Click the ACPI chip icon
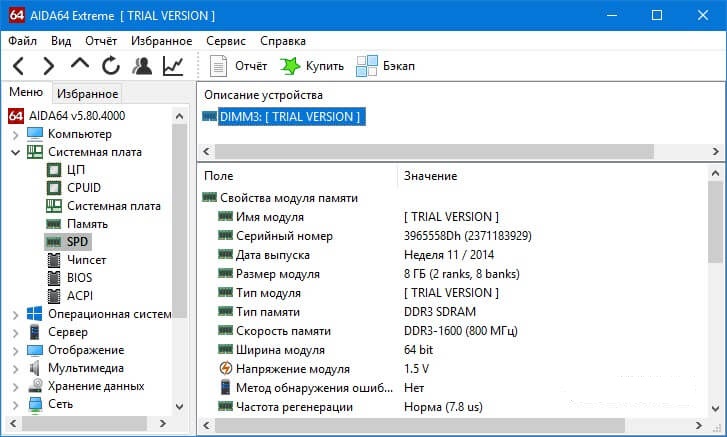Screen dimensions: 727x437 point(54,296)
